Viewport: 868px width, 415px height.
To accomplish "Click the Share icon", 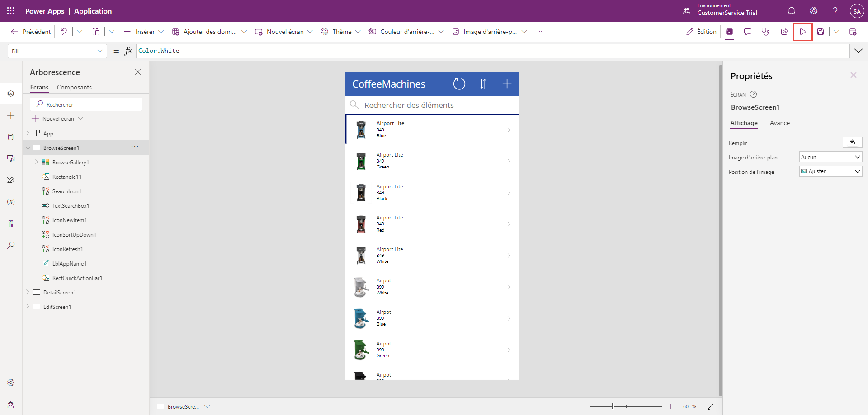I will pos(784,32).
